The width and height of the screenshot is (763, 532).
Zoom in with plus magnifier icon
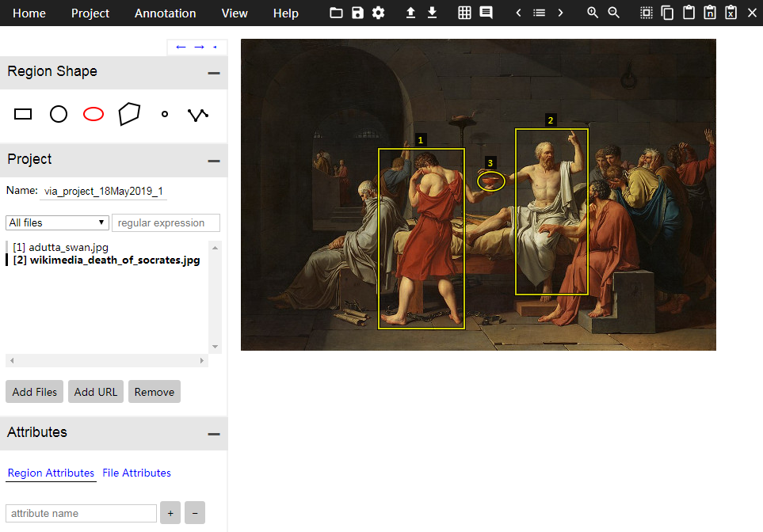592,13
